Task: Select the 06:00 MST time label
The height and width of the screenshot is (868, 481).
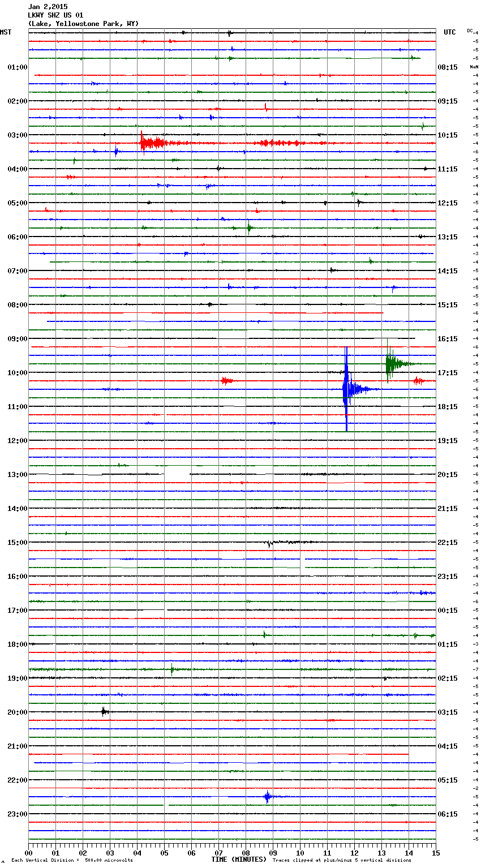Action: pos(18,237)
